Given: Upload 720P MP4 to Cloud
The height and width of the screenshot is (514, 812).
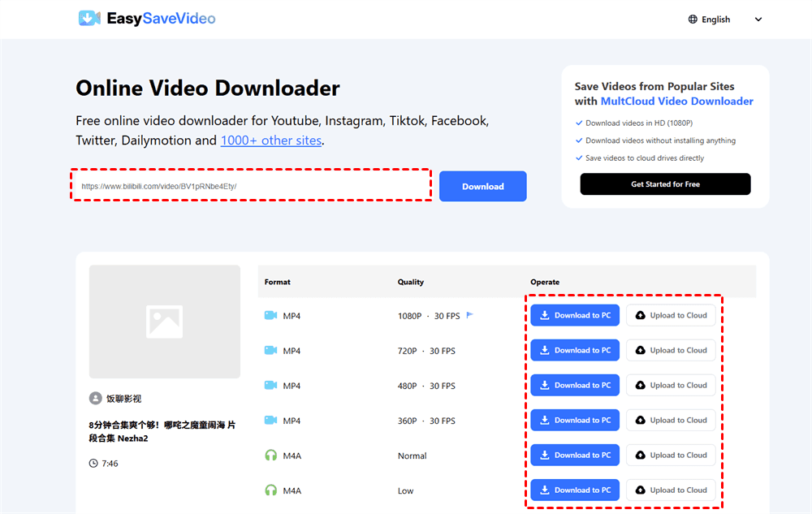Looking at the screenshot, I should click(x=671, y=351).
